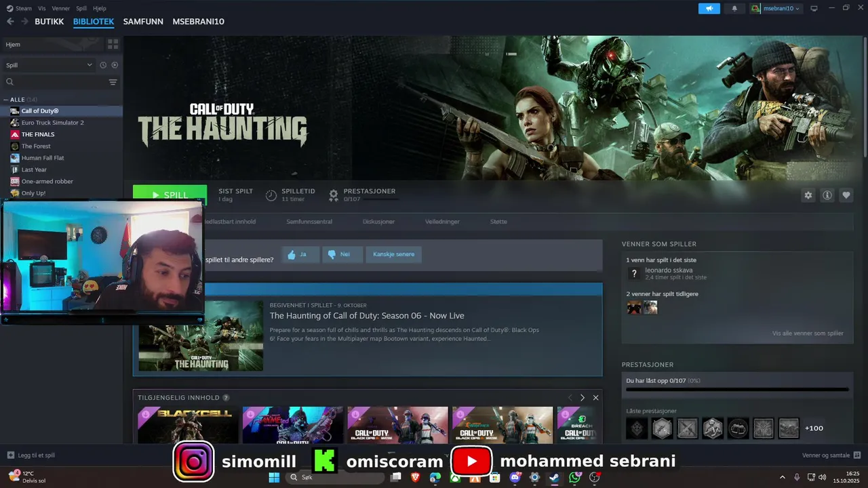868x488 pixels.
Task: Show previous available content items
Action: click(570, 397)
